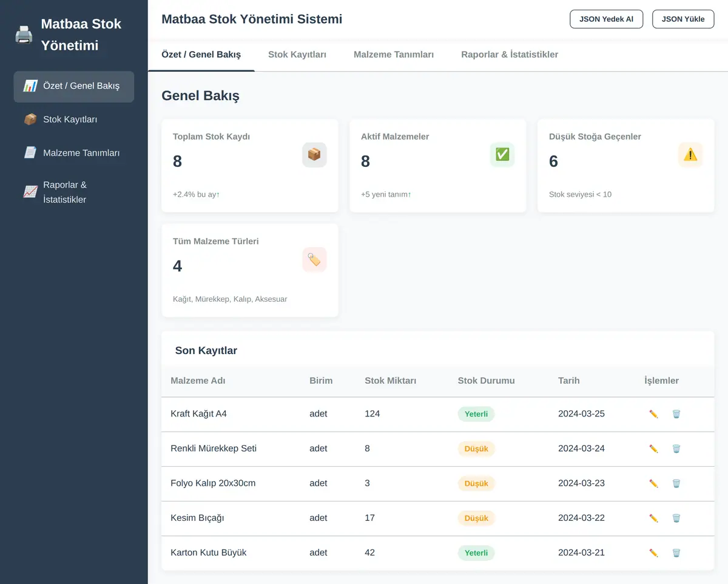The width and height of the screenshot is (728, 584).
Task: Click the warning icon on Düşük Stoğa Geçenler card
Action: coord(690,155)
